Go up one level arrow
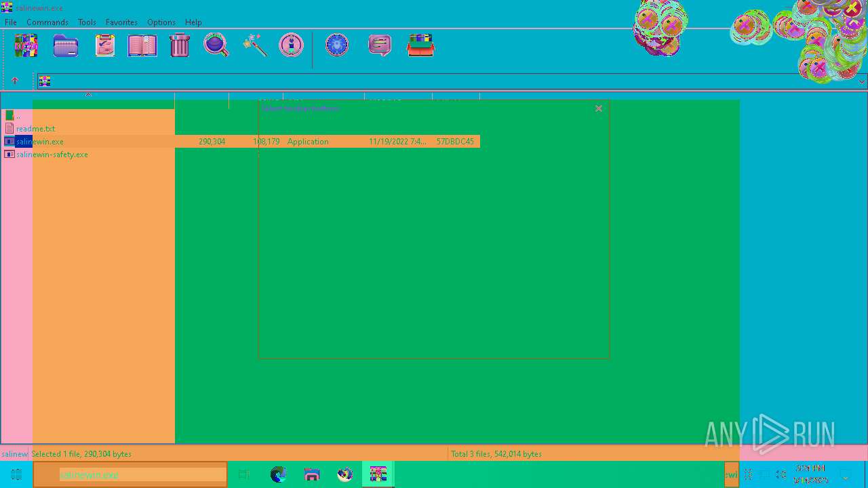This screenshot has width=868, height=488. click(x=15, y=81)
